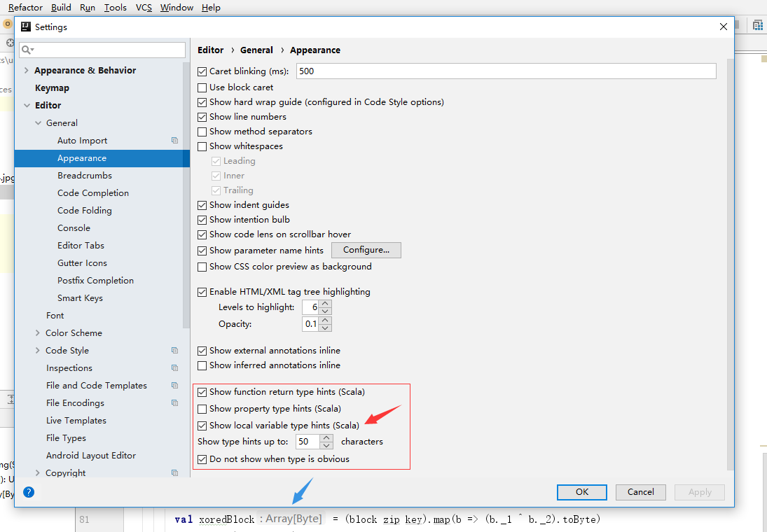767x532 pixels.
Task: Click the copy icon beside File Encodings
Action: pyautogui.click(x=174, y=403)
